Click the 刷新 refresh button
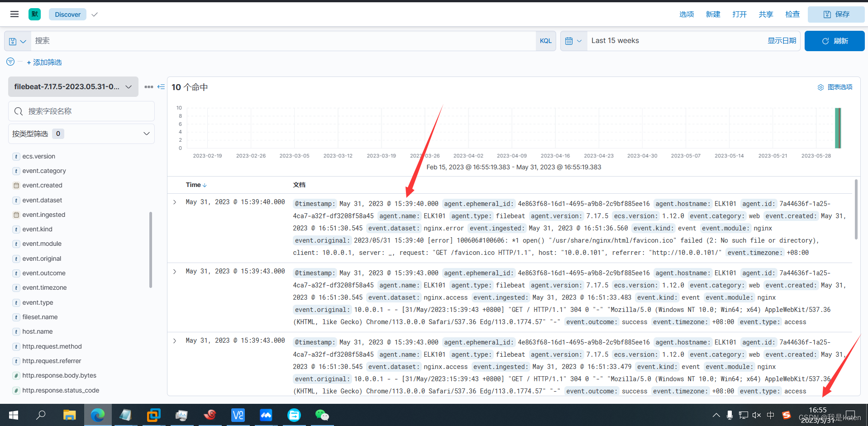This screenshot has height=426, width=868. [x=835, y=41]
